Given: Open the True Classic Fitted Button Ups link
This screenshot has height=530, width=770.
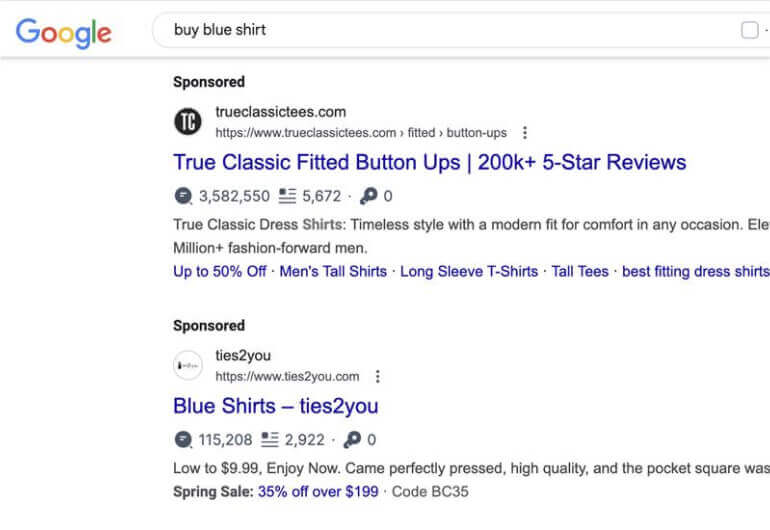Looking at the screenshot, I should click(x=430, y=162).
